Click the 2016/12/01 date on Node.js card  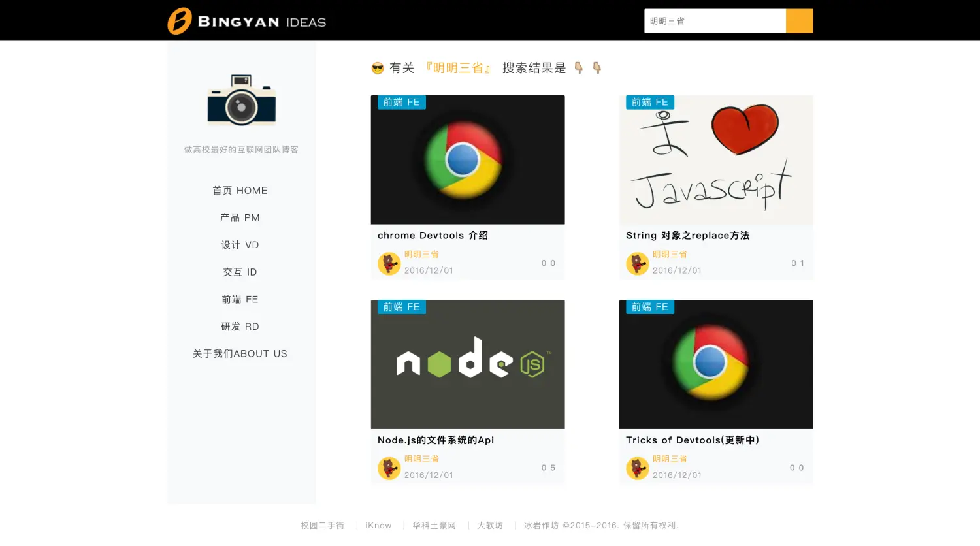[429, 475]
